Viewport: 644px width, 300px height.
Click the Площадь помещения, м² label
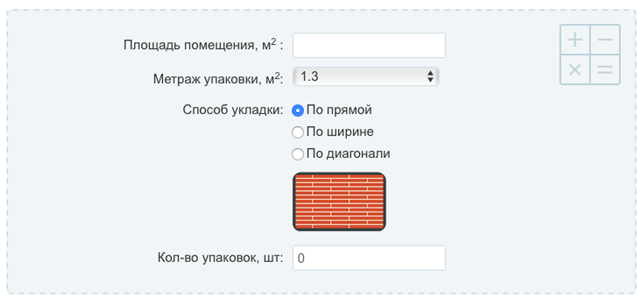click(x=203, y=44)
